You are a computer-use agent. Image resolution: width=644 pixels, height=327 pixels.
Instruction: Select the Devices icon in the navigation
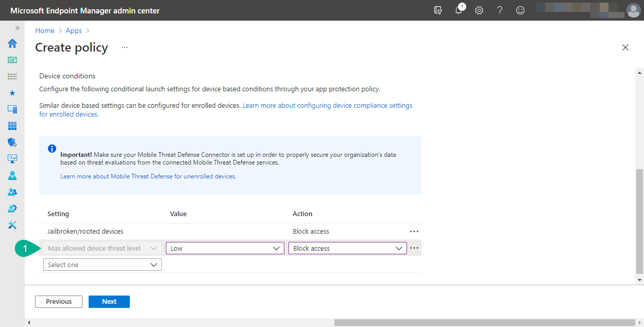[x=12, y=109]
